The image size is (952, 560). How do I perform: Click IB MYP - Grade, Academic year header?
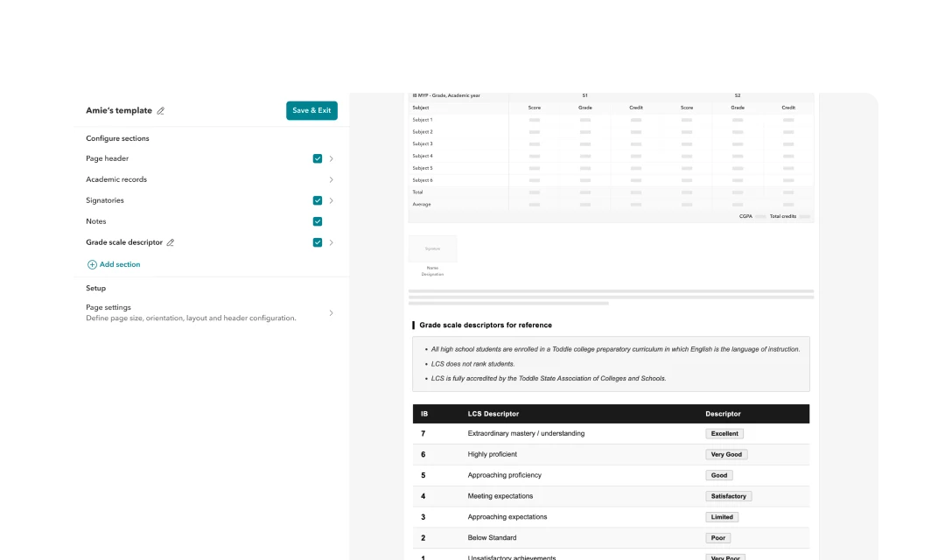click(x=446, y=95)
